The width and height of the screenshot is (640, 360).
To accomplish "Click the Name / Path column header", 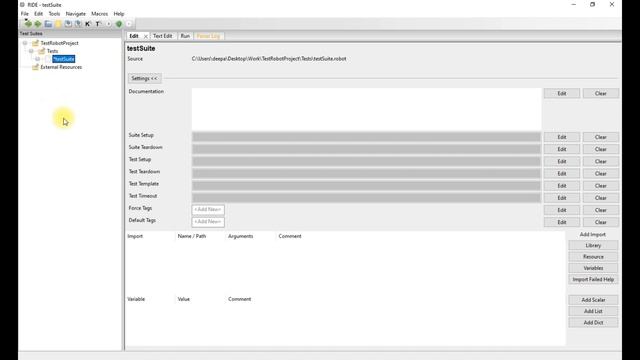I will (192, 236).
